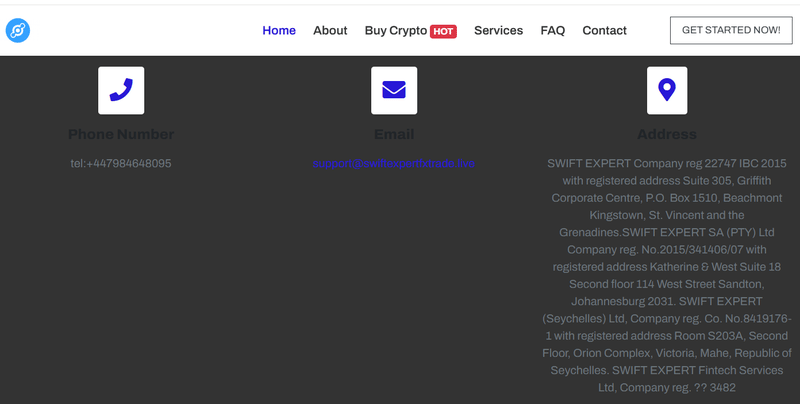Click the GET STARTED NOW! button
Viewport: 800px width, 404px height.
tap(731, 30)
